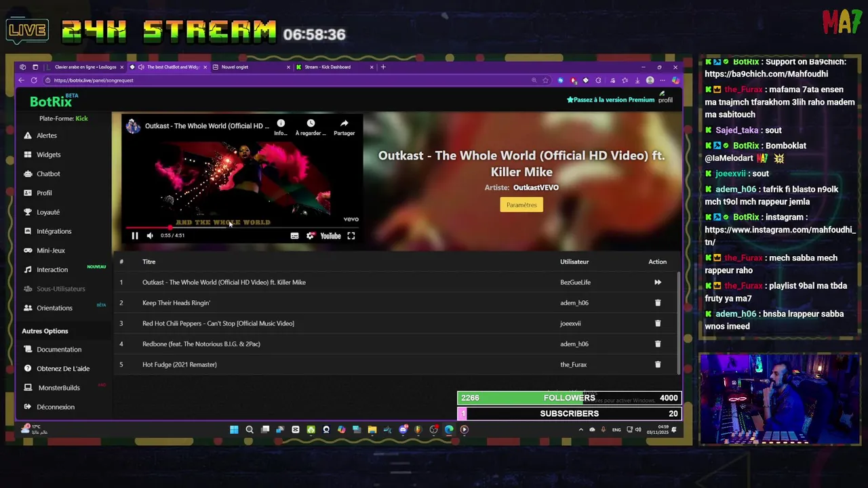Open the profil menu at top right

pos(665,98)
